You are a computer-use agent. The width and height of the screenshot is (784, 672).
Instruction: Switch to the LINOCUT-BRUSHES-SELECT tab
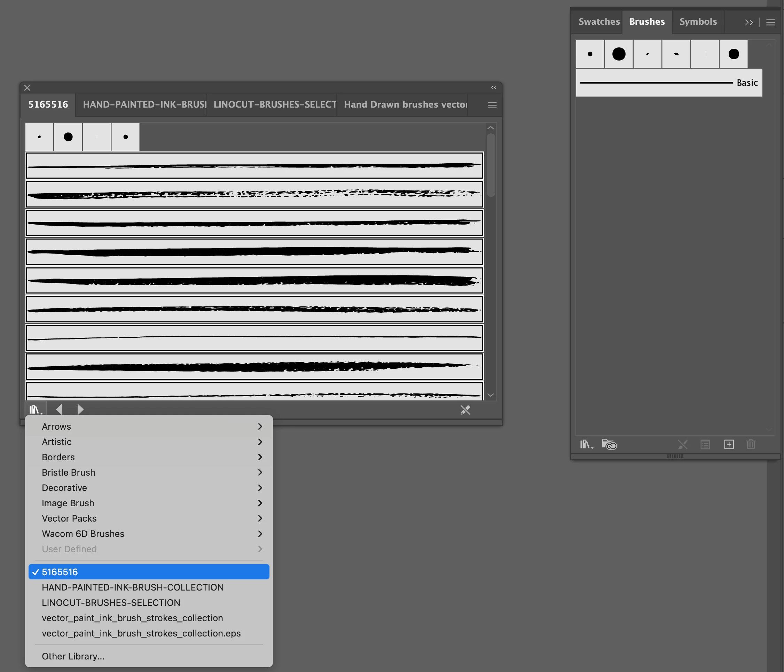point(274,104)
